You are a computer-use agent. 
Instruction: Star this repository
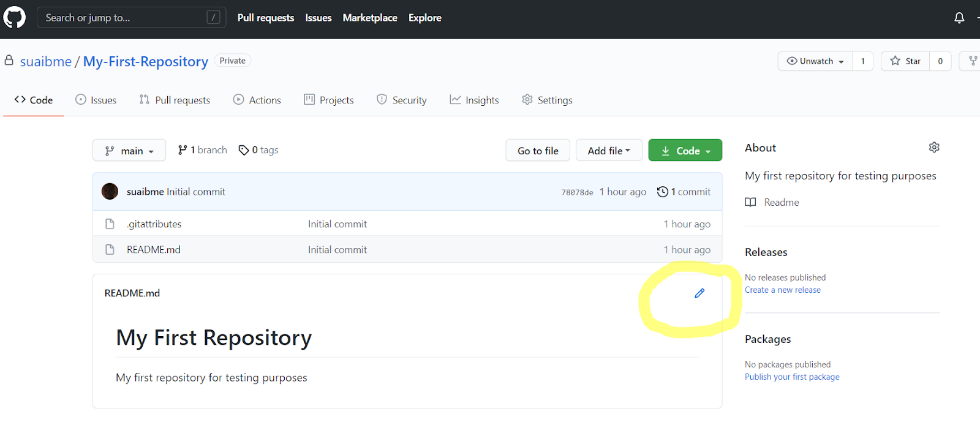tap(905, 61)
